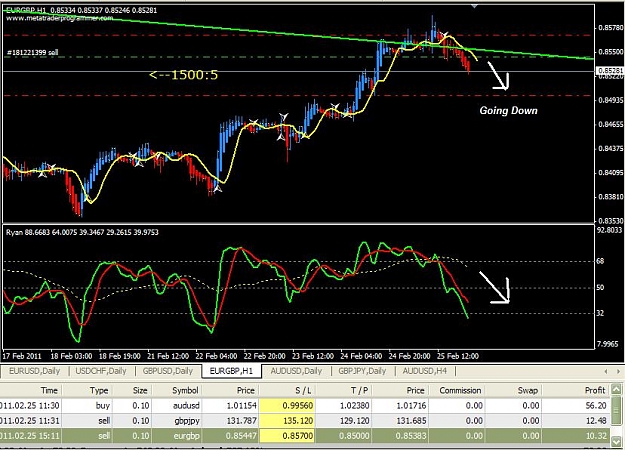The image size is (625, 450).
Task: Sort trades by the Symbol column header
Action: [176, 390]
